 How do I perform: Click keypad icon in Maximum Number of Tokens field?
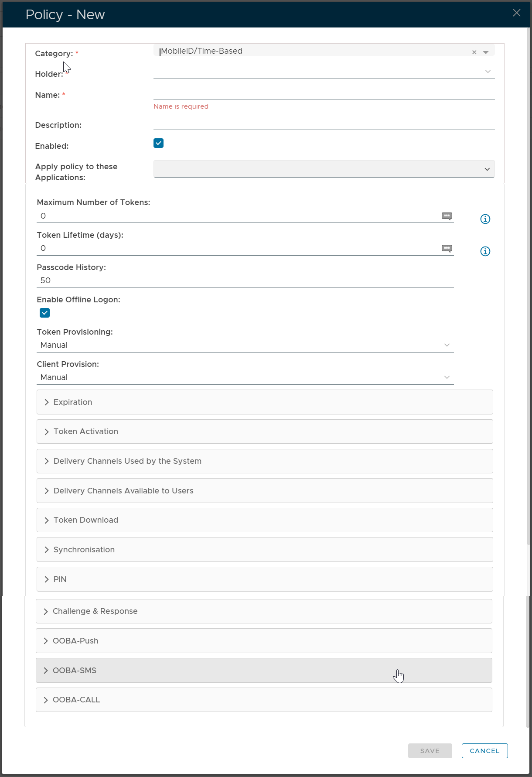[447, 216]
